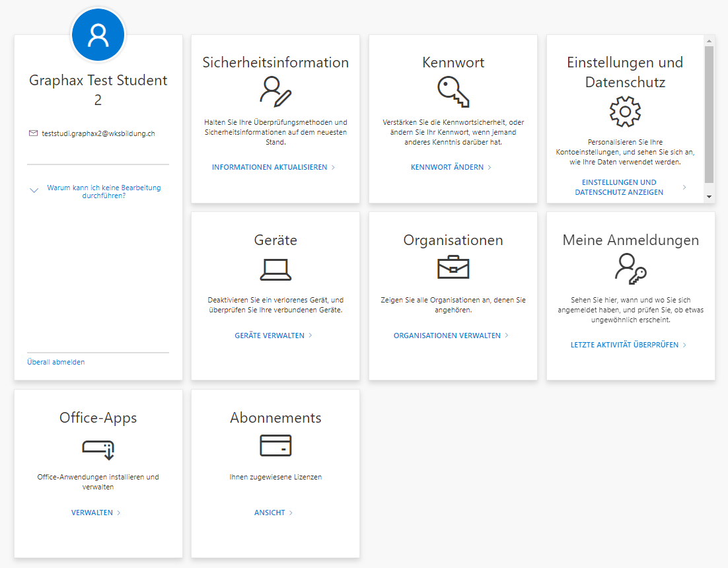The width and height of the screenshot is (728, 568).
Task: Click chevron next to KENNWORT ÄNDERN
Action: point(490,167)
